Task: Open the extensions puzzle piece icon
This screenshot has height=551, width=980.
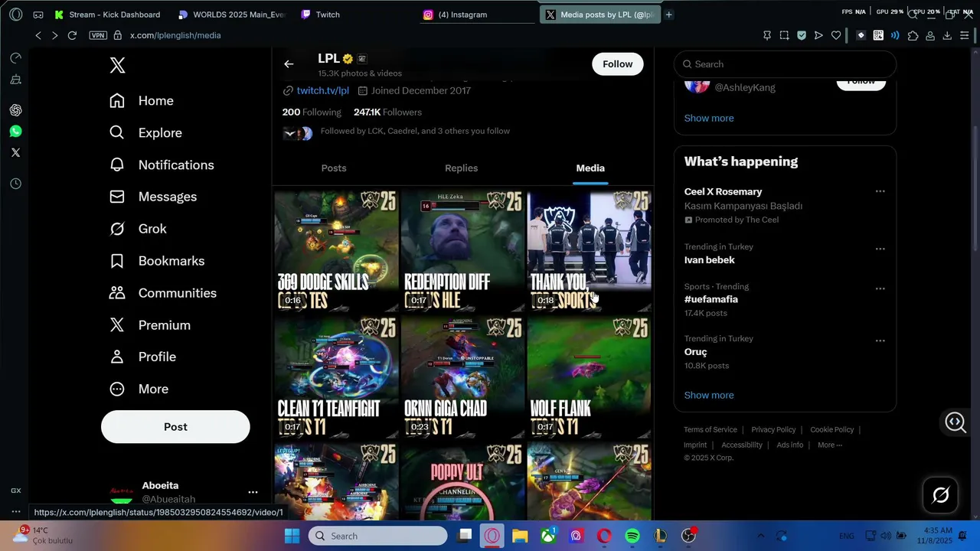Action: 913,35
